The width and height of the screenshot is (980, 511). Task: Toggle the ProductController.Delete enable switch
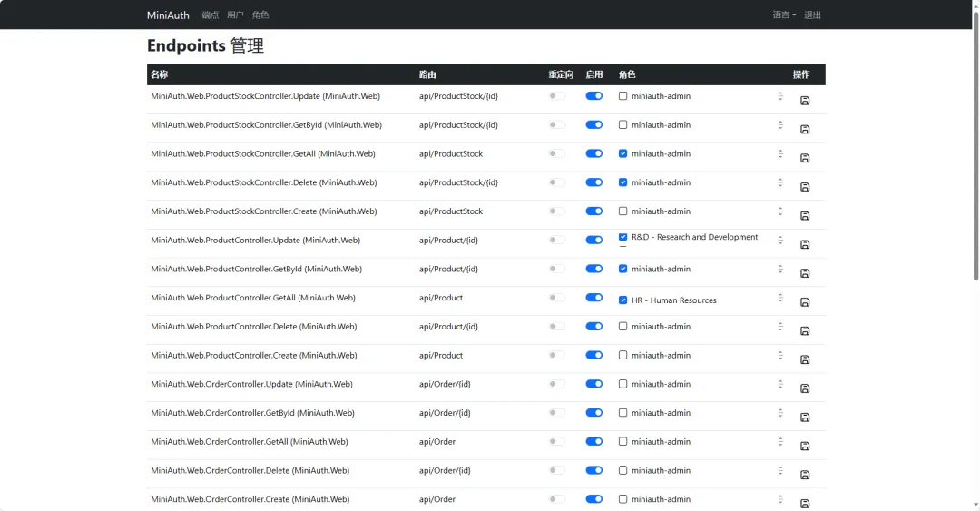coord(593,326)
